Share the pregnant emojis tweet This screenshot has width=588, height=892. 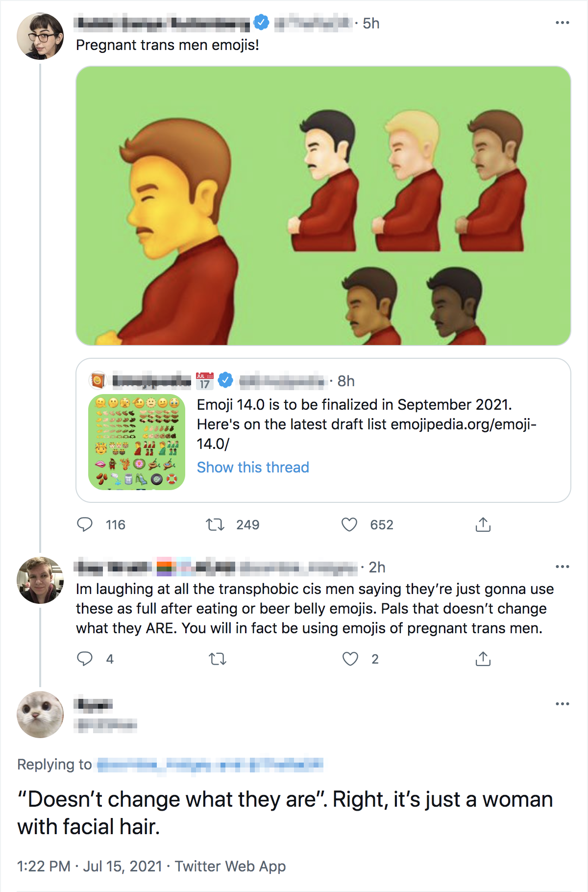tap(483, 525)
